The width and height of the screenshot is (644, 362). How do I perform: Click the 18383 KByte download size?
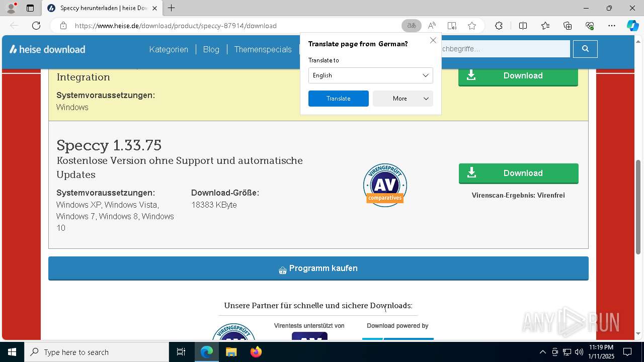pyautogui.click(x=214, y=205)
